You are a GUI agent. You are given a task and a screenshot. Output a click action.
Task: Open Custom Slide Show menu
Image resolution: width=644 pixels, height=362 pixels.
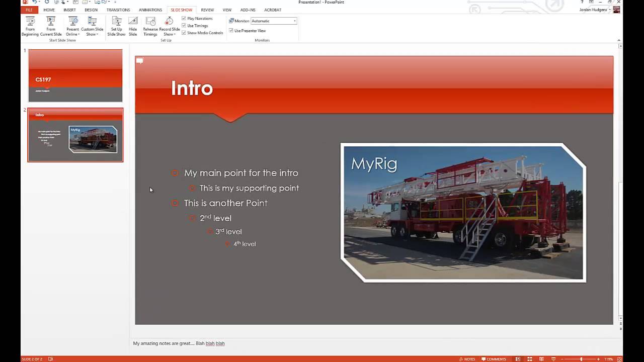click(92, 26)
